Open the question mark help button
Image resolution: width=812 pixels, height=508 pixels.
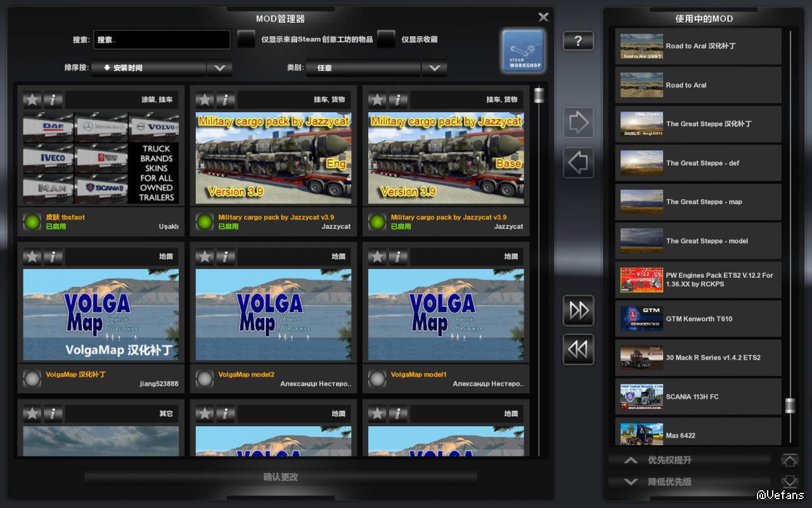coord(578,41)
